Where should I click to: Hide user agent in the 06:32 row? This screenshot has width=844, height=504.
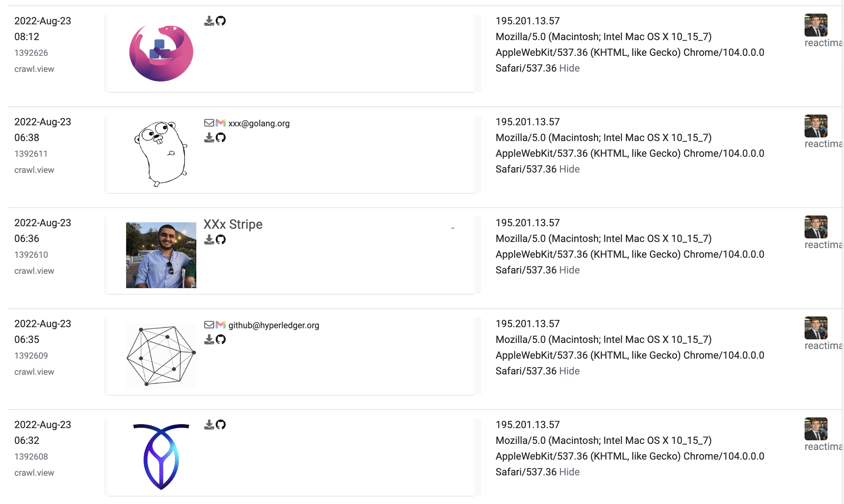(x=569, y=472)
